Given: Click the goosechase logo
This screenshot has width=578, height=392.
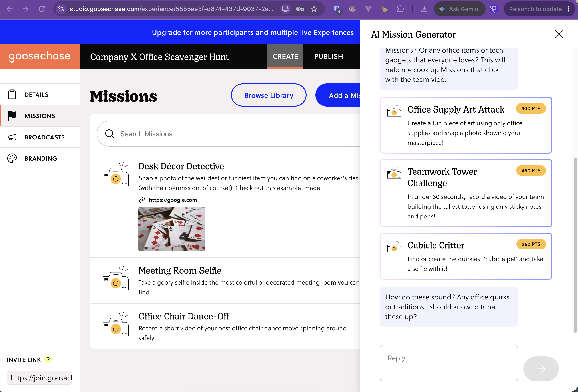Looking at the screenshot, I should 40,56.
